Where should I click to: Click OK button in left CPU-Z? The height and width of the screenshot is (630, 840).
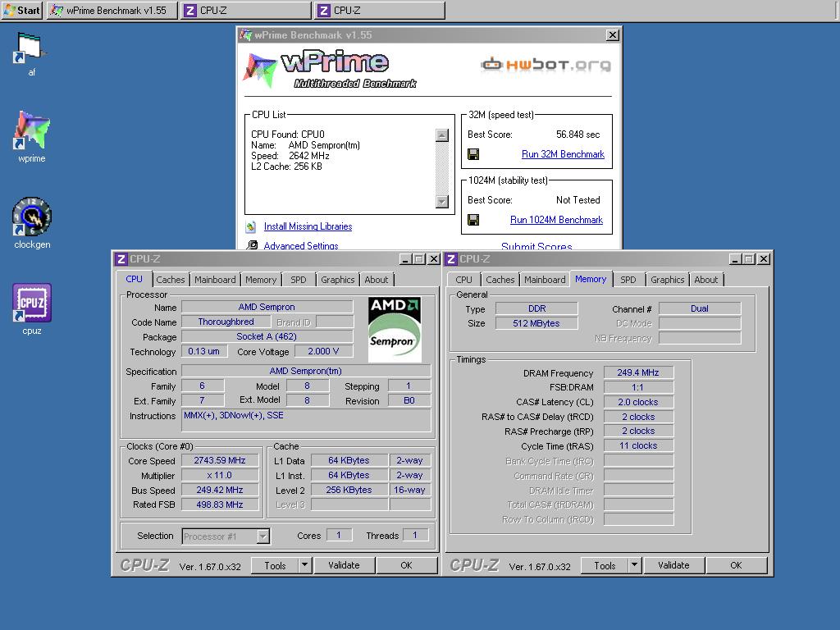(407, 566)
